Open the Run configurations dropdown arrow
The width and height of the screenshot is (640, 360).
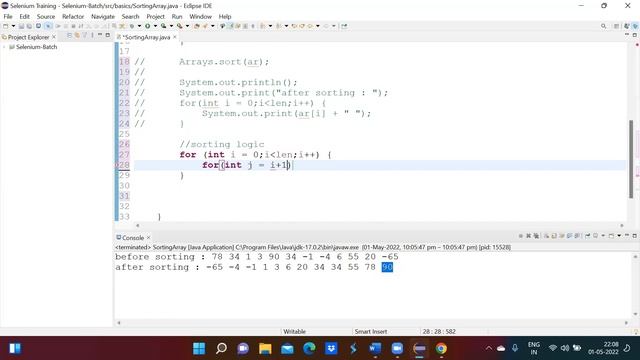pos(155,26)
